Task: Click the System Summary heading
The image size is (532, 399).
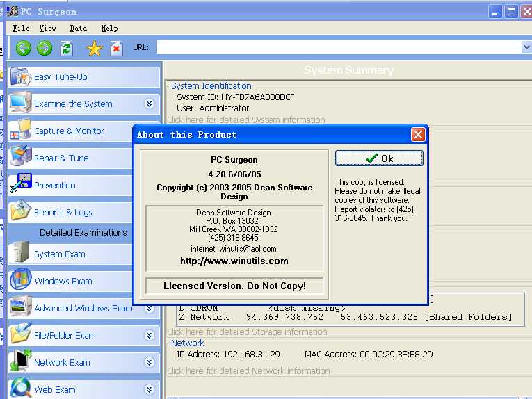Action: (x=349, y=70)
